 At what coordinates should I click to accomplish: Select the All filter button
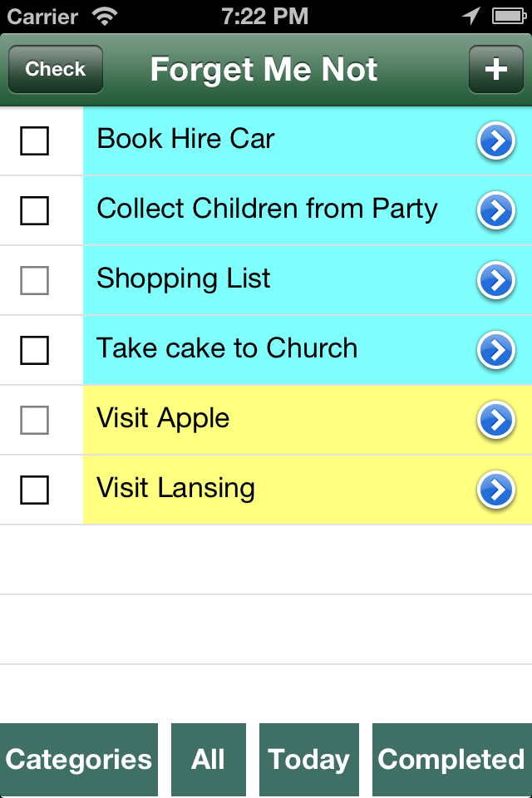[209, 760]
